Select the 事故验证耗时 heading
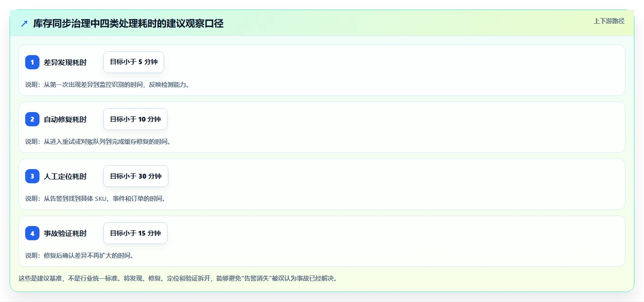Screen dimensions: 644x302 pos(65,233)
